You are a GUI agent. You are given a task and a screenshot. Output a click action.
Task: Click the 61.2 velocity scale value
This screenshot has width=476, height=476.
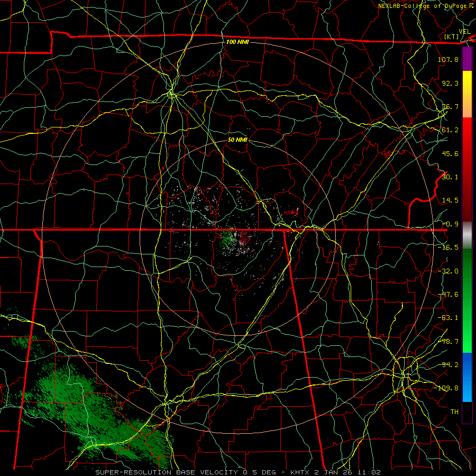450,130
